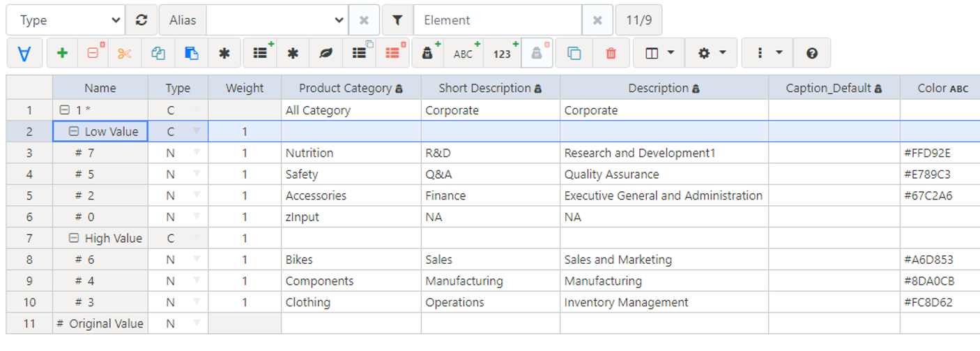Select the '#A6D853' color value

[x=940, y=260]
